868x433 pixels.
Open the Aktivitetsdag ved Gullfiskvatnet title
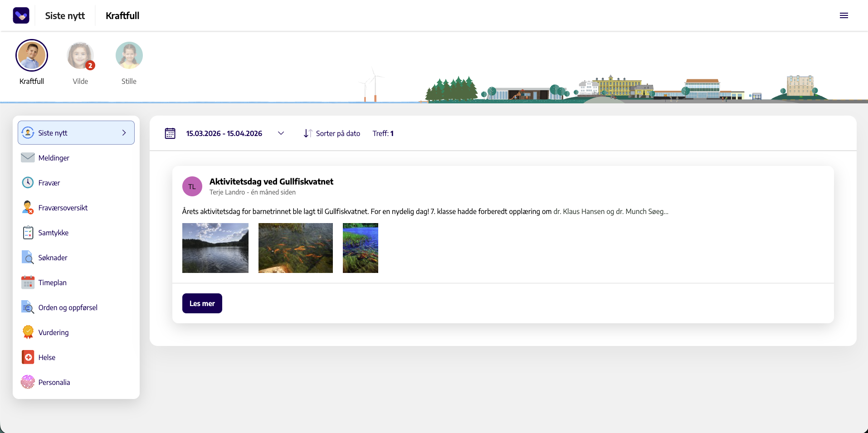point(271,181)
